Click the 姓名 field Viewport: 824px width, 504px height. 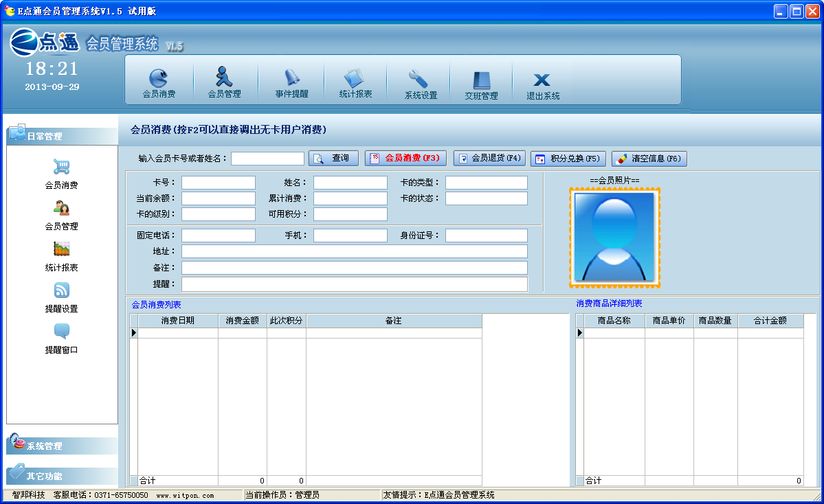(350, 182)
